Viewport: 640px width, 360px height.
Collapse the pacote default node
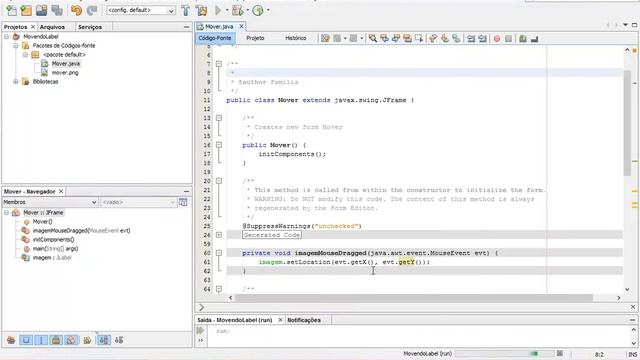coord(25,54)
